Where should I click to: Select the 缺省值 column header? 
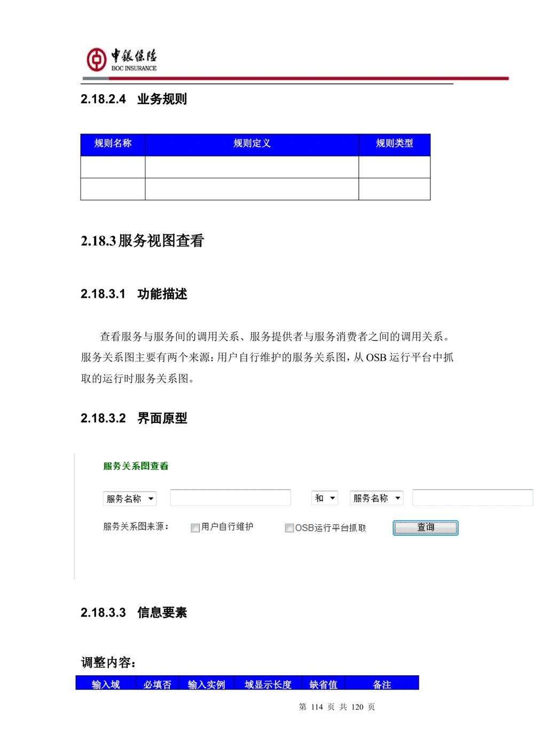[323, 683]
